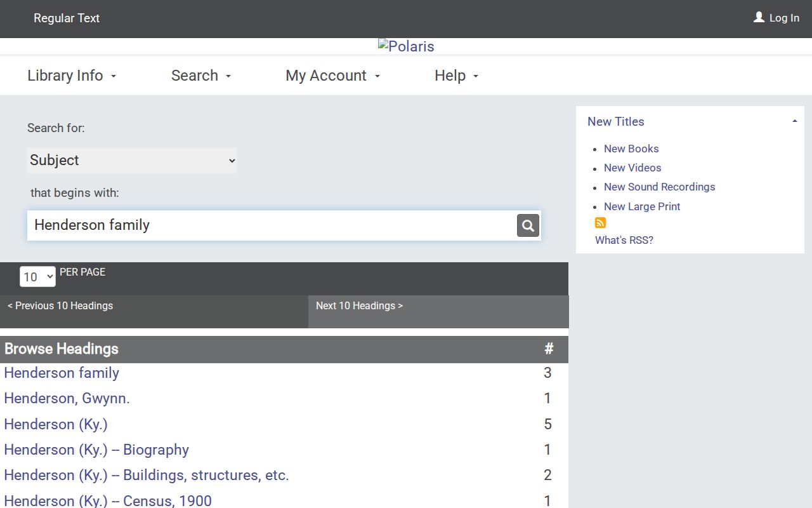Open the Subject search type dropdown
This screenshot has height=508, width=812.
(x=132, y=161)
